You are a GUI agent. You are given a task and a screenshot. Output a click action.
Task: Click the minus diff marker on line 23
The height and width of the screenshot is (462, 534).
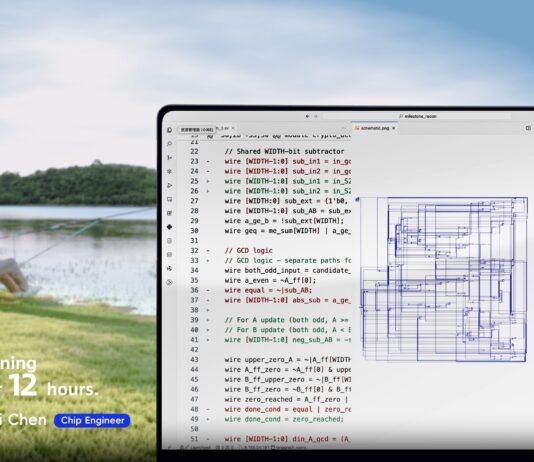[208, 161]
